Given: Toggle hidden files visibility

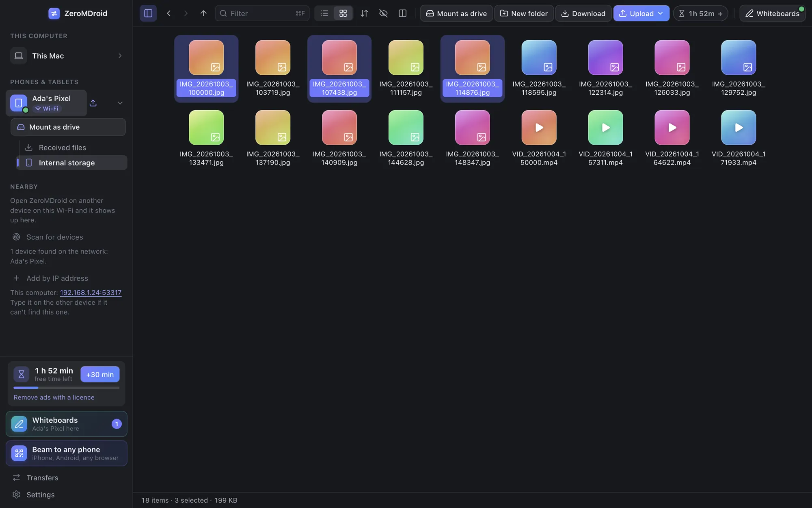Looking at the screenshot, I should [383, 13].
